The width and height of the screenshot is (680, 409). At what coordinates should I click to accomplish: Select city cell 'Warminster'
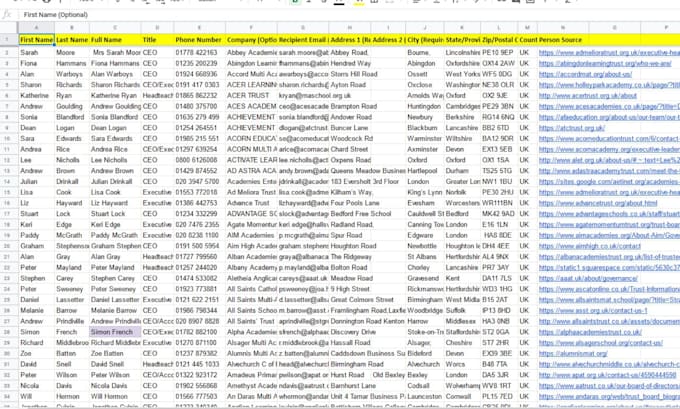[425, 139]
